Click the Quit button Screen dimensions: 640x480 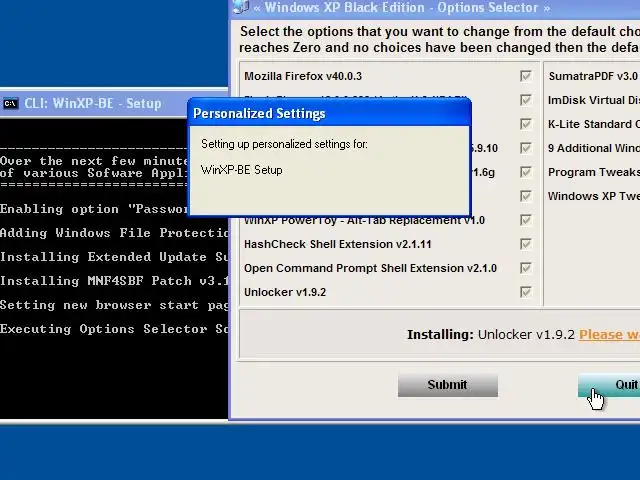coord(609,385)
